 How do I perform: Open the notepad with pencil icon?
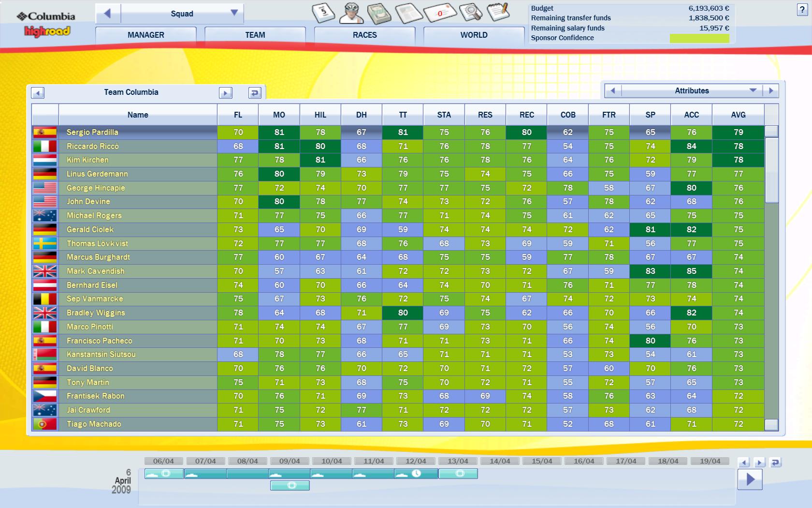(498, 12)
